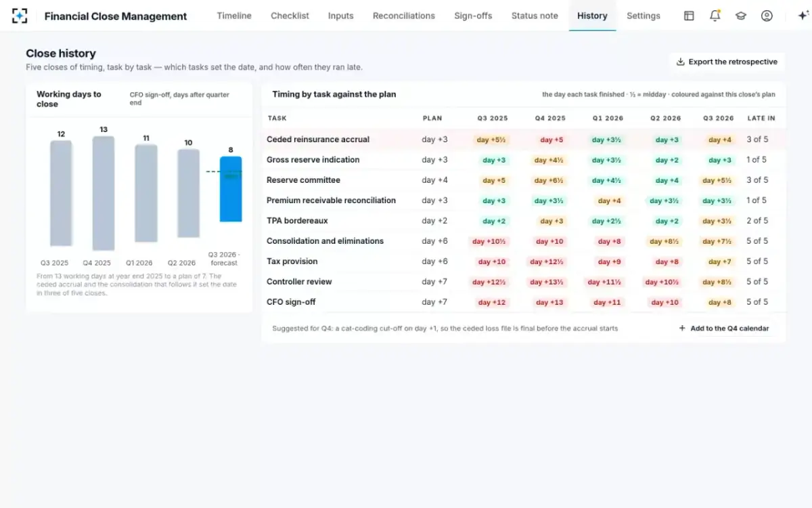Export the retrospective
The width and height of the screenshot is (812, 508).
727,62
